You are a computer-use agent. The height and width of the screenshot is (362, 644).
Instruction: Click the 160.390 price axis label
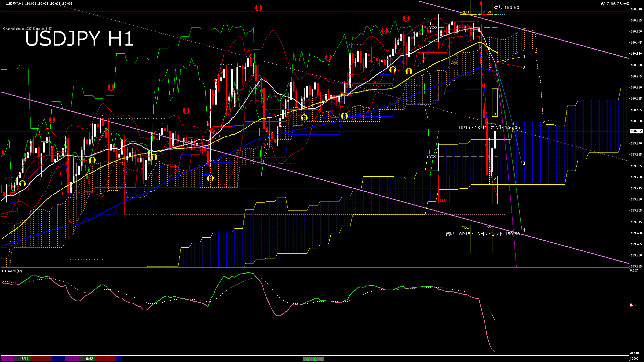(x=636, y=54)
